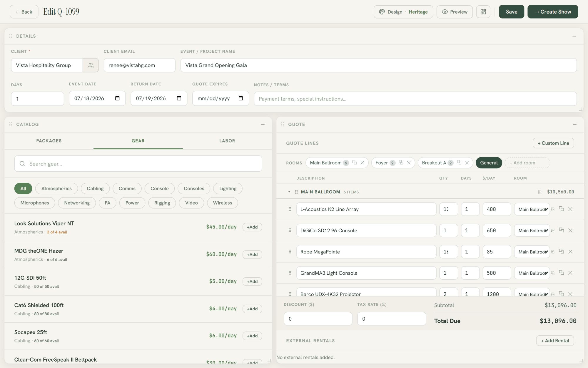Filter gear by Cabling

(x=95, y=188)
